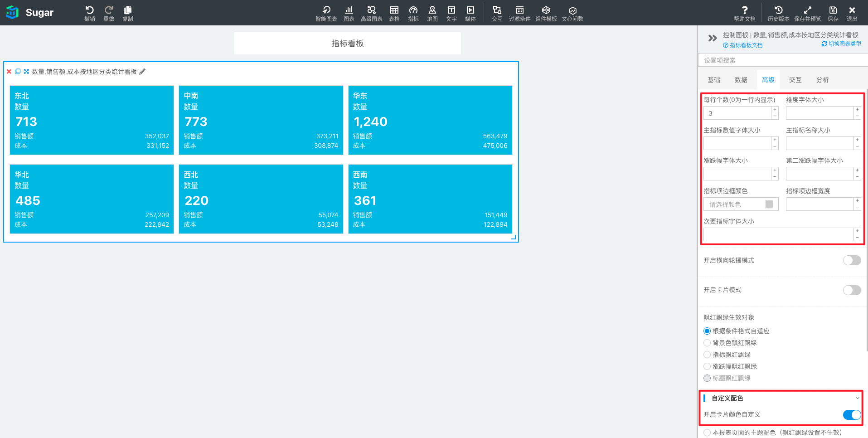Select the 指标飘红飘绿 radio option

[x=707, y=355]
